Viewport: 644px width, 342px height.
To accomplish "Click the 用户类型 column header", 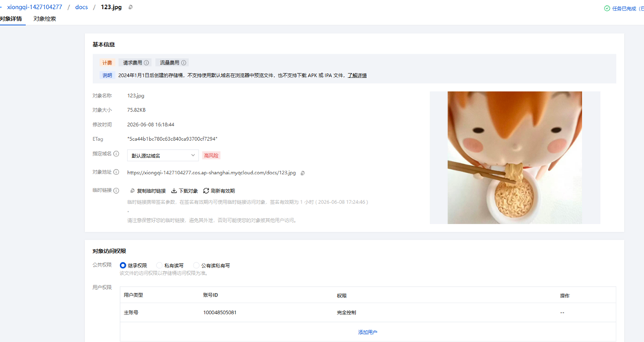I will [x=133, y=295].
